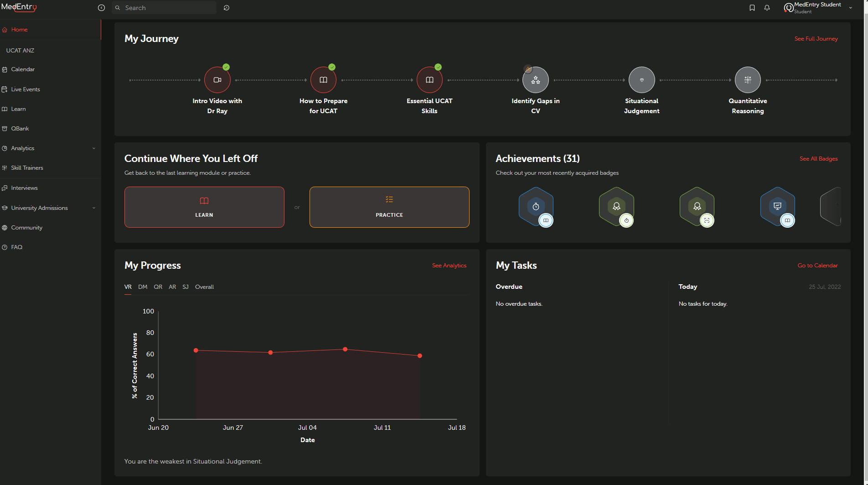Open QBank from the sidebar
868x485 pixels.
(20, 129)
